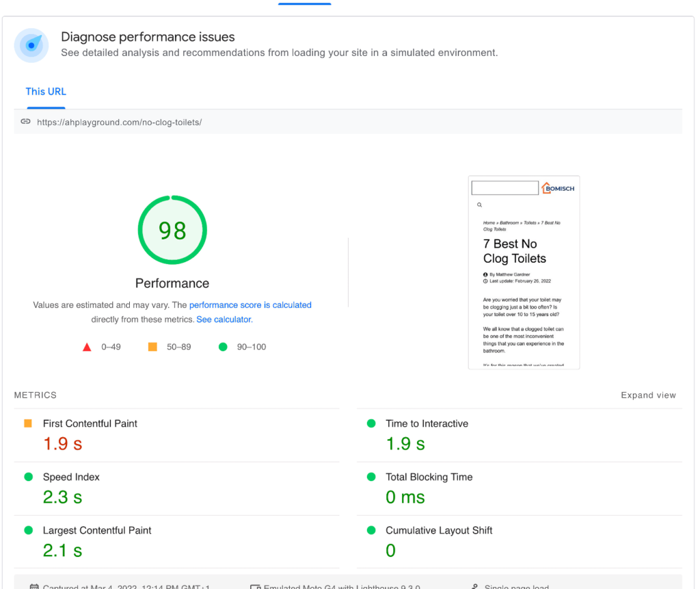The image size is (700, 589).
Task: Click the blue performance gauge icon
Action: pyautogui.click(x=31, y=45)
